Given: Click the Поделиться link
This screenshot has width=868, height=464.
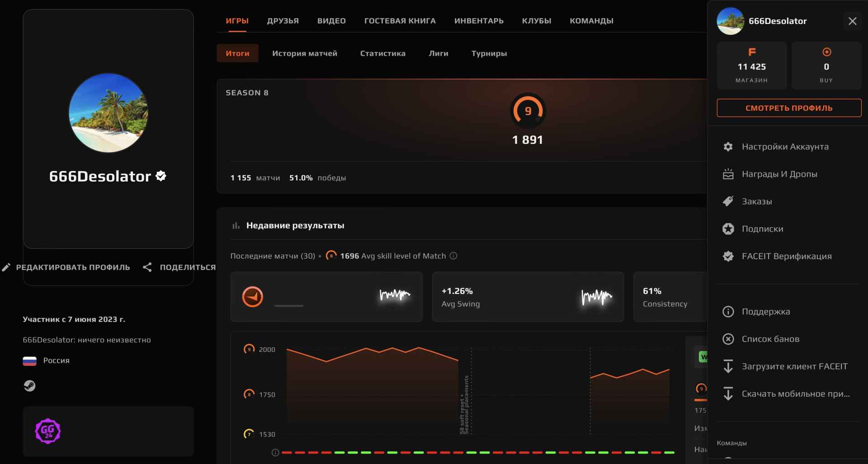Looking at the screenshot, I should coord(188,267).
